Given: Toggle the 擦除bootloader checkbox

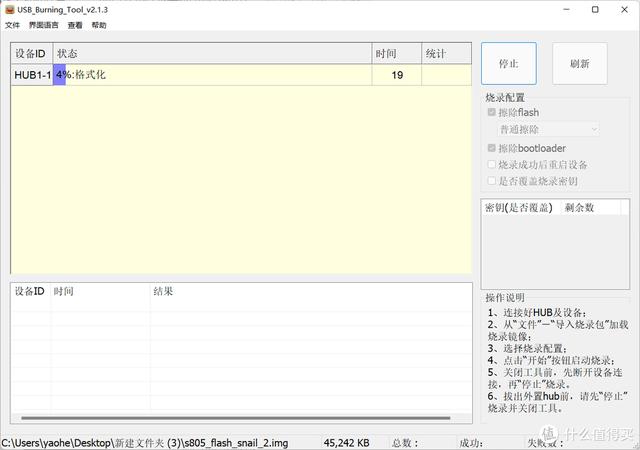Looking at the screenshot, I should pos(491,148).
